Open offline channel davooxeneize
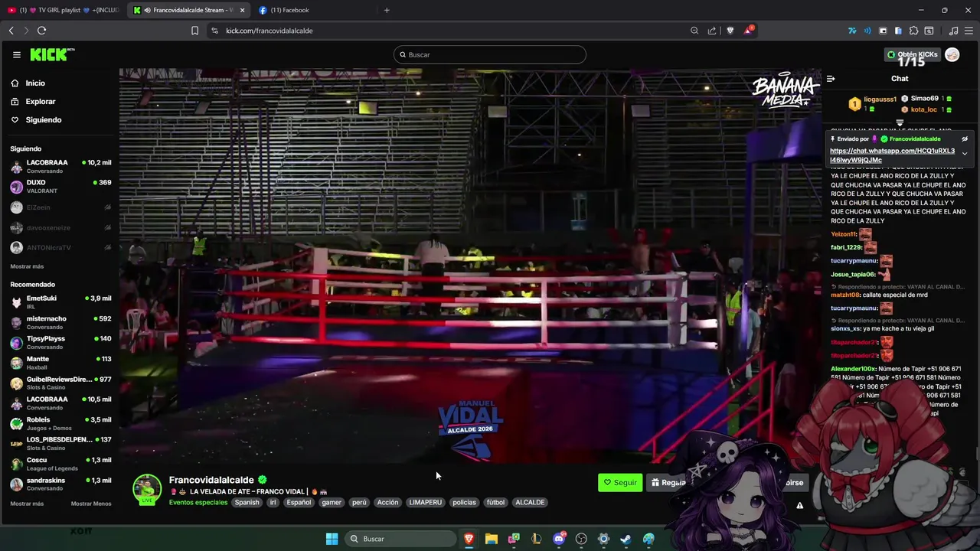 point(60,227)
